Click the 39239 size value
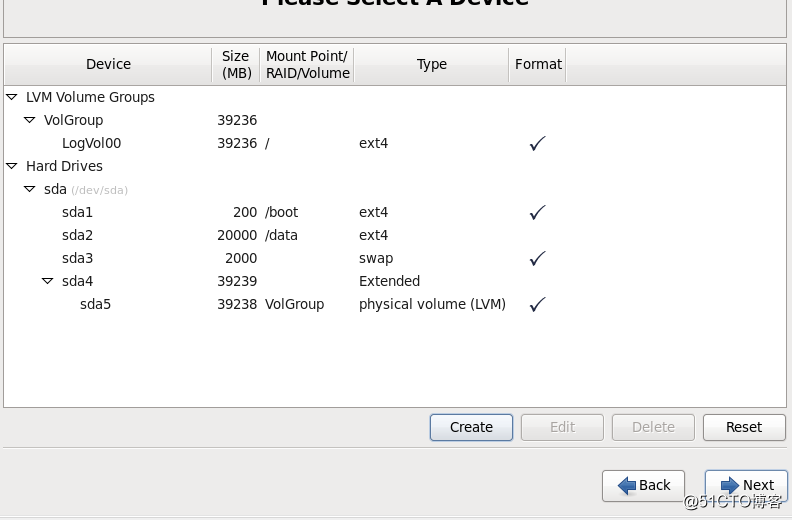 237,281
